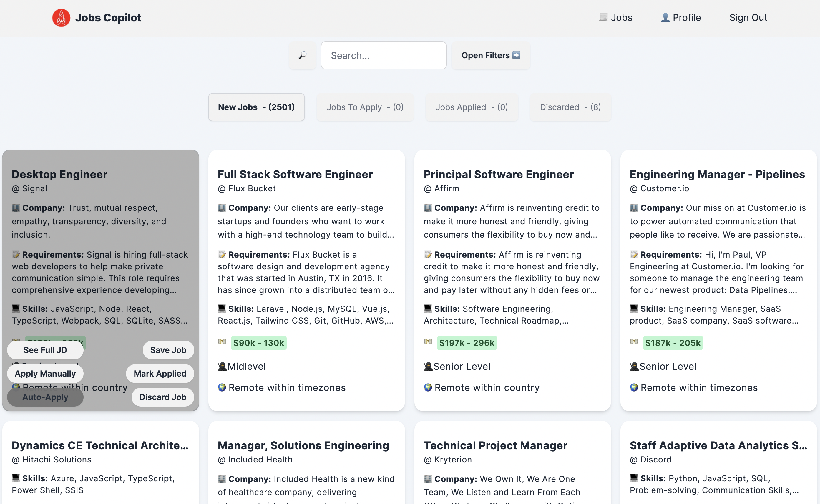Click Discard Job button

[x=162, y=397]
